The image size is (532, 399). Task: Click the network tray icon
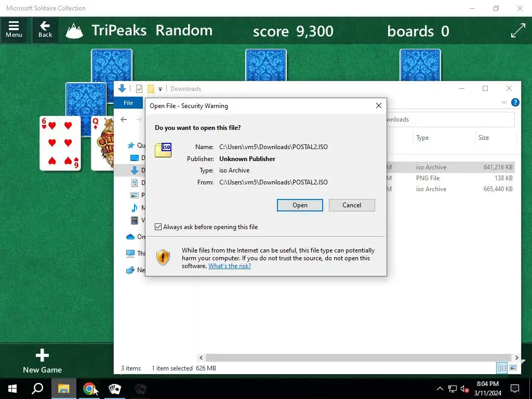(453, 389)
